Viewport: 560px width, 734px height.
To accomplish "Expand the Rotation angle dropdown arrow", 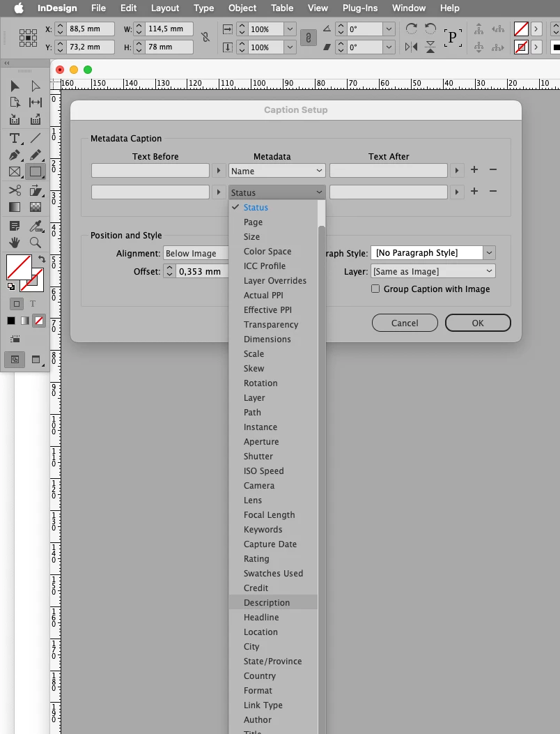I will [389, 29].
